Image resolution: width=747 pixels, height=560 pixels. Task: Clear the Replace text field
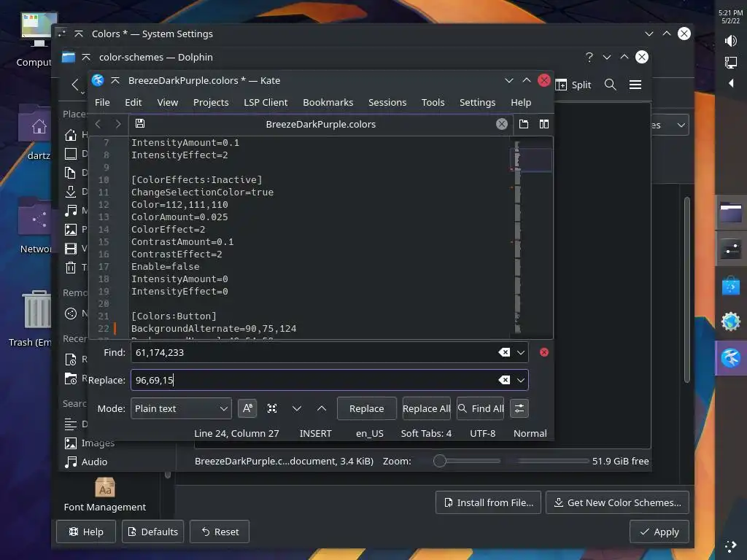click(504, 380)
